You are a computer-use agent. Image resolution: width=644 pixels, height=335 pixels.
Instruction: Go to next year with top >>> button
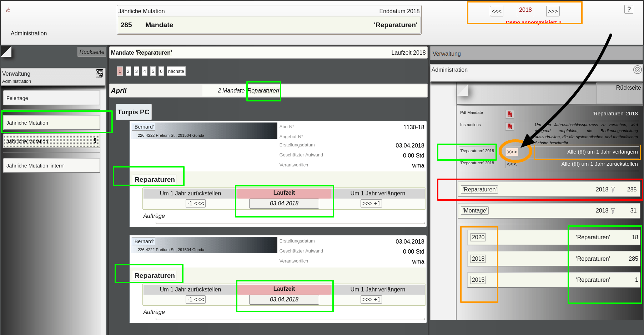553,11
